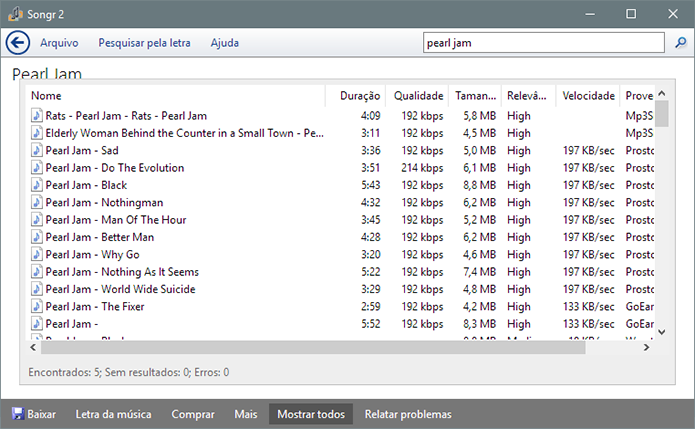Select the song title Pearl Jam - Why Go

tap(92, 254)
